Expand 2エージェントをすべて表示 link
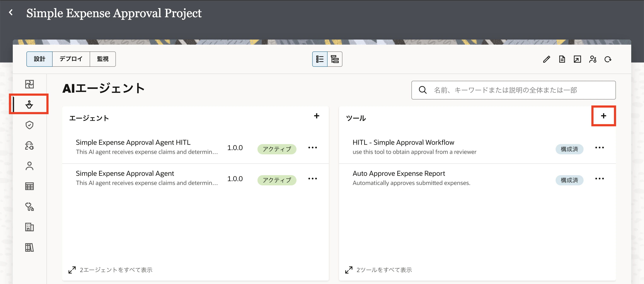The width and height of the screenshot is (644, 284). tap(110, 270)
